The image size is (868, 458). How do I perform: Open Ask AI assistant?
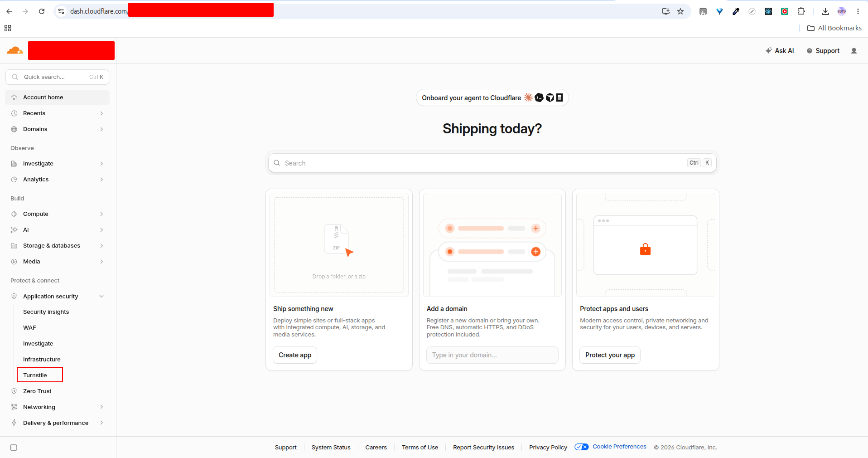(x=780, y=51)
